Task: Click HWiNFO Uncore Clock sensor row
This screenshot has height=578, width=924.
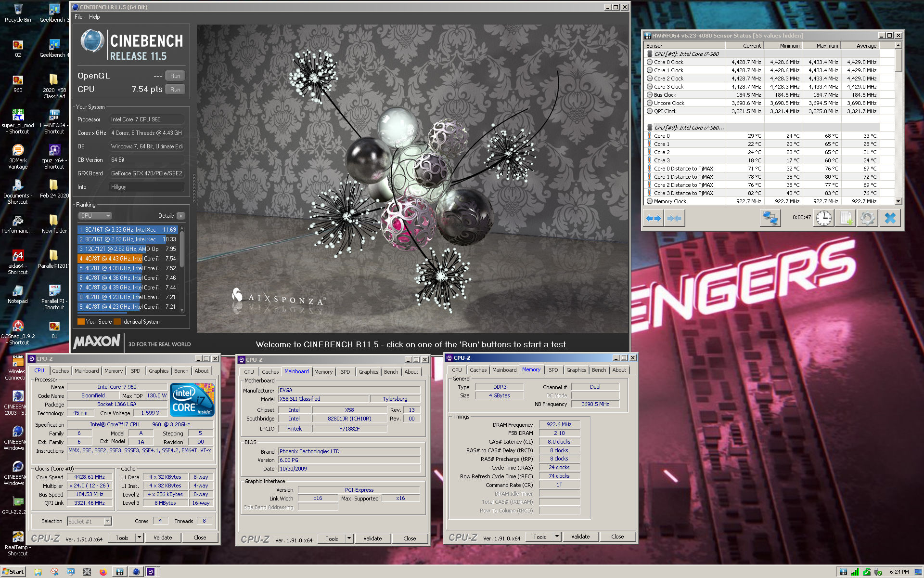Action: tap(769, 103)
